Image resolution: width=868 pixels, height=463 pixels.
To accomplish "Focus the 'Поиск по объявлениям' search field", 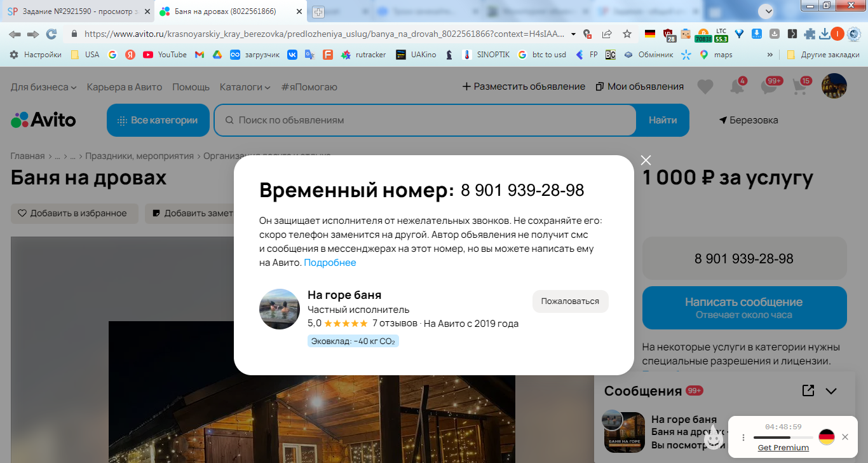I will coord(424,120).
